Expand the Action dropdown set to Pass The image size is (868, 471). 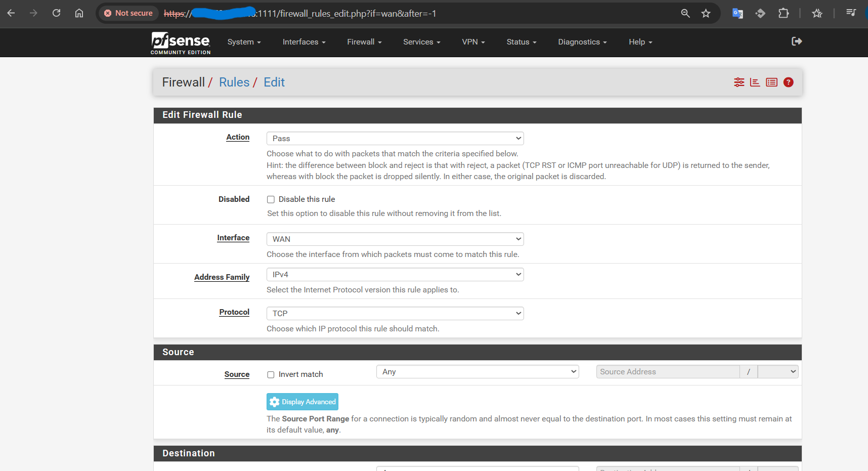point(395,139)
